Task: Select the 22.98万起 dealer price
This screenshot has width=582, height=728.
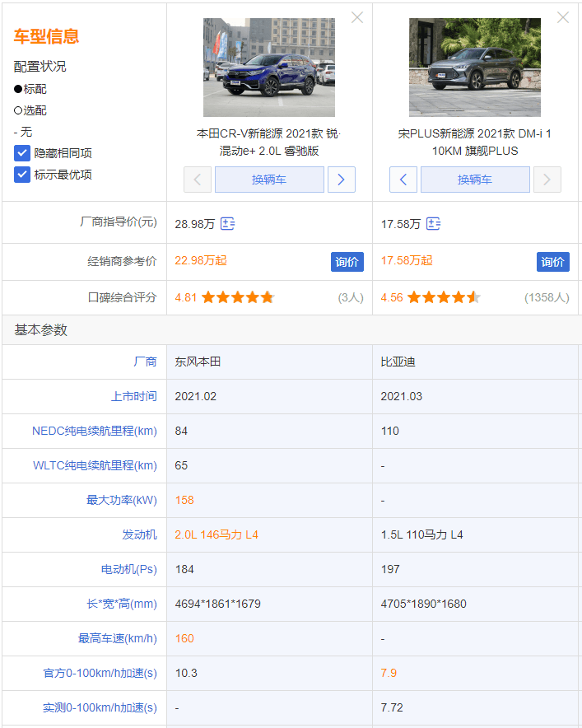Action: click(x=201, y=260)
